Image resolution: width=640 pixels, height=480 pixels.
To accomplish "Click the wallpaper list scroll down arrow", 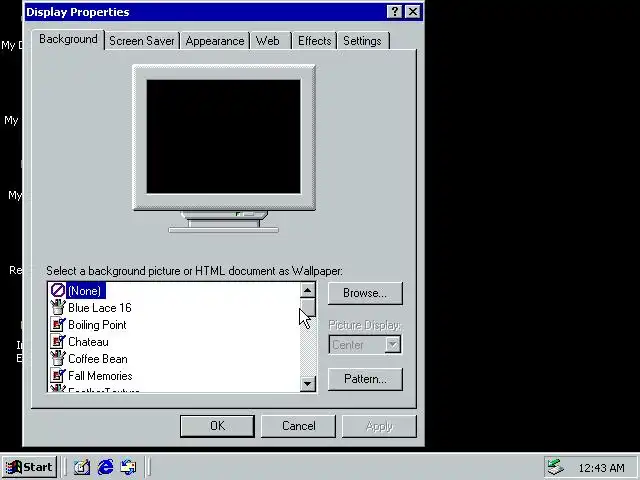I will point(308,384).
